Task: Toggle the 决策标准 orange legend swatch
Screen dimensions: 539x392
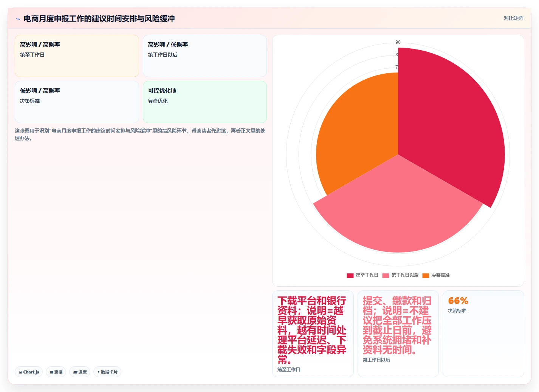Action: point(426,275)
